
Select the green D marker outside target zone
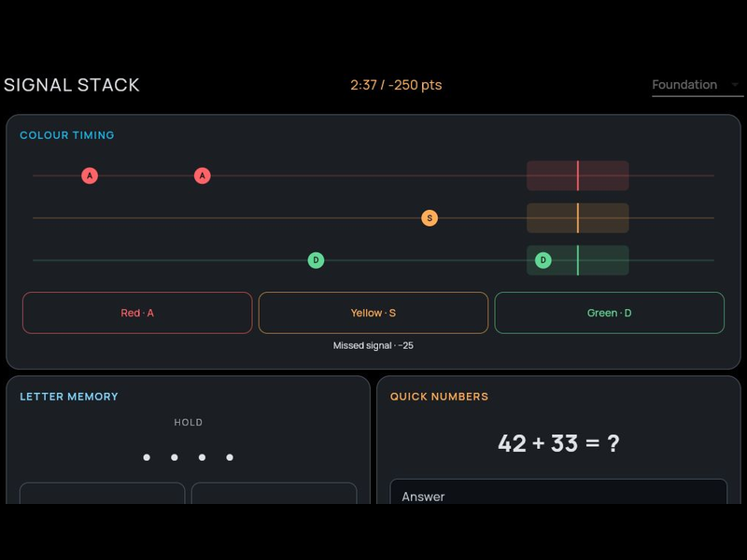point(316,260)
